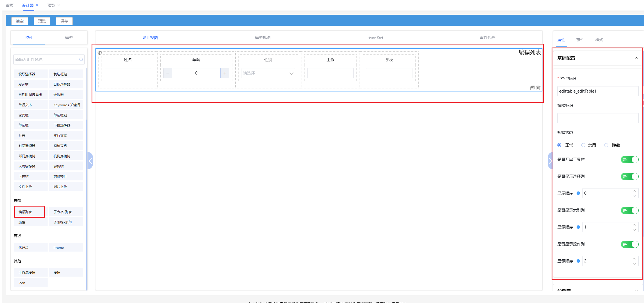This screenshot has height=303, width=644.
Task: Switch to the 页面代码 tab
Action: pos(375,38)
